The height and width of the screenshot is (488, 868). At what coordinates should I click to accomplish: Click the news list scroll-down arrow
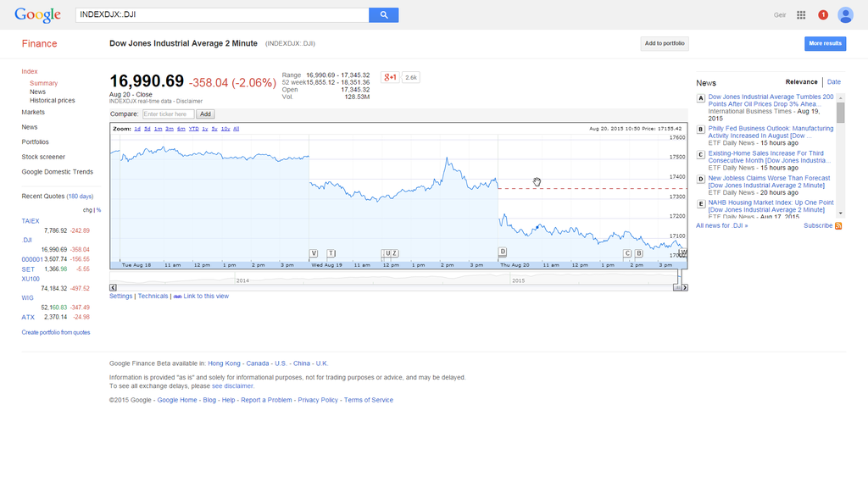tap(841, 213)
